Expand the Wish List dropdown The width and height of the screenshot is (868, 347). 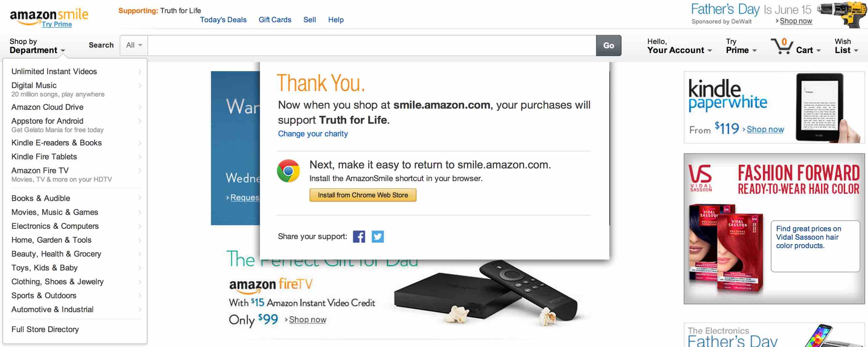(x=846, y=46)
